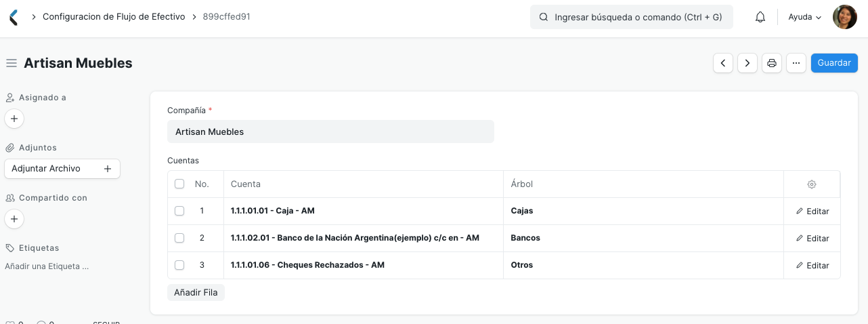Click Añadir Fila button
The image size is (868, 324).
196,293
